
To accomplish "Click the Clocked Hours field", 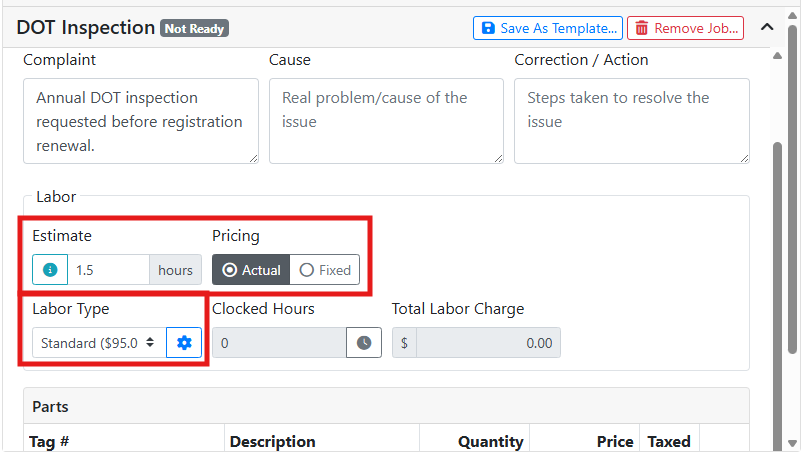I will click(279, 342).
